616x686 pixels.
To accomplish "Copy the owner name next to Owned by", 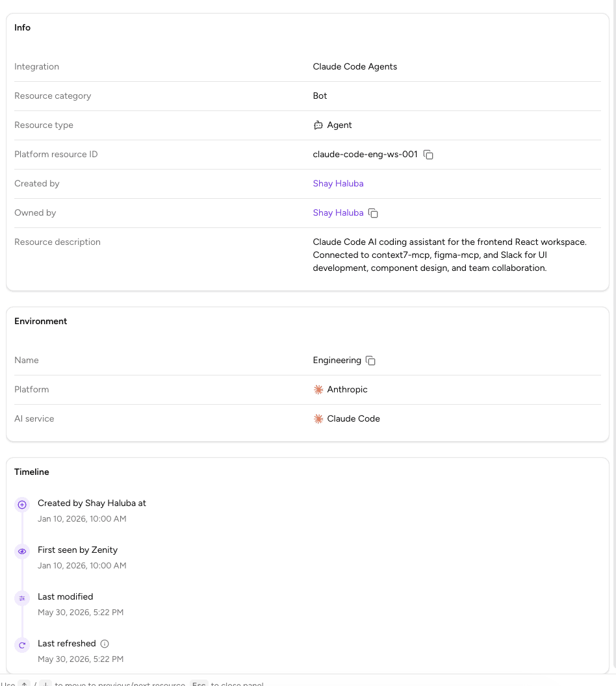I will tap(373, 213).
